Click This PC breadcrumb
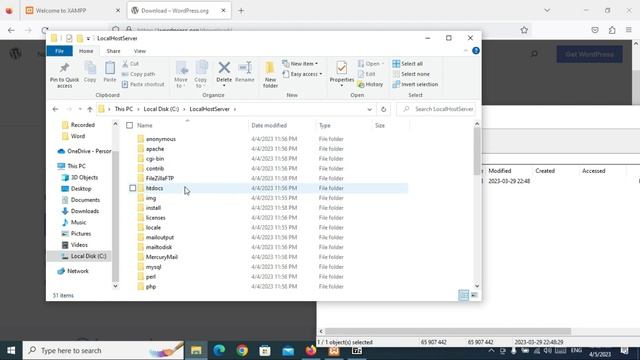The width and height of the screenshot is (640, 360). tap(124, 109)
